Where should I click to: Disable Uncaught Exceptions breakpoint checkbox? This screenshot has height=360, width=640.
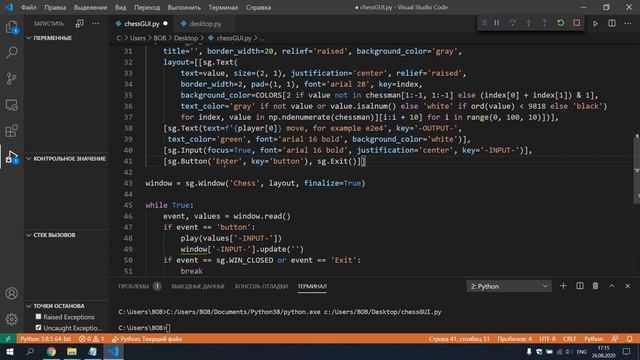tap(38, 327)
